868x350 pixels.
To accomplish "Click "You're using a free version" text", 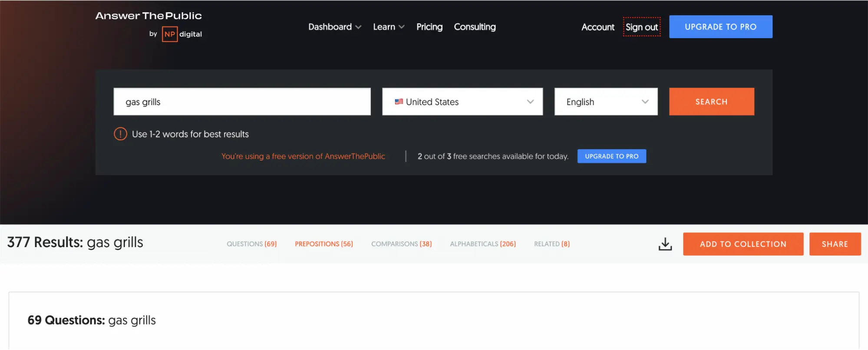I will (x=303, y=156).
